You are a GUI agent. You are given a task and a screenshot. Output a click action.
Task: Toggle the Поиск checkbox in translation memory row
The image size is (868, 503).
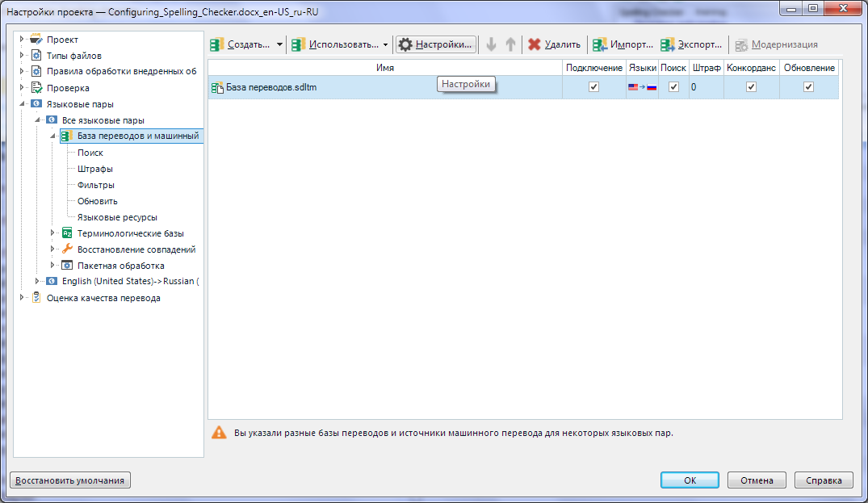click(x=673, y=87)
